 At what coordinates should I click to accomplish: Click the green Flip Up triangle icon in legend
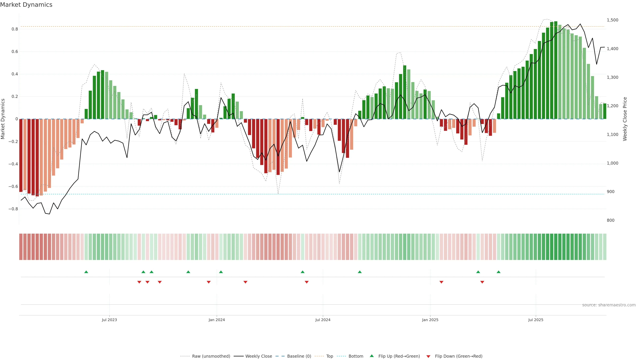[372, 356]
